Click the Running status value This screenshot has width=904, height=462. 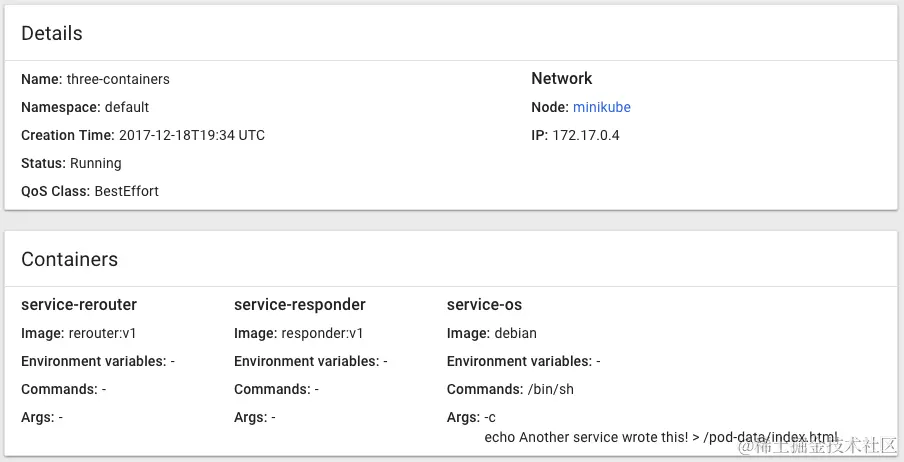[x=95, y=163]
